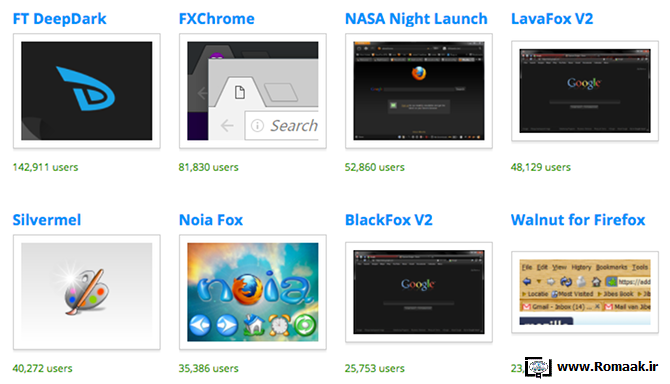
Task: Open the FXChrome theme title link
Action: pyautogui.click(x=216, y=19)
